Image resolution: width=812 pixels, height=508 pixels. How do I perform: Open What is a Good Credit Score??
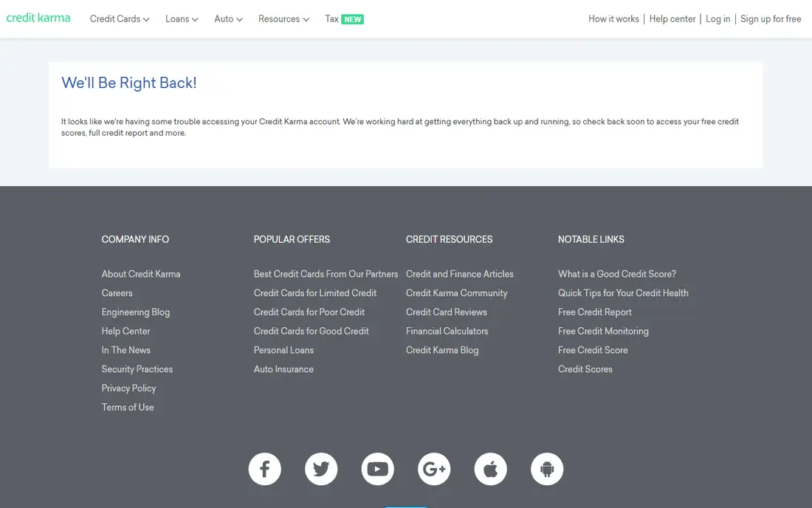(617, 274)
